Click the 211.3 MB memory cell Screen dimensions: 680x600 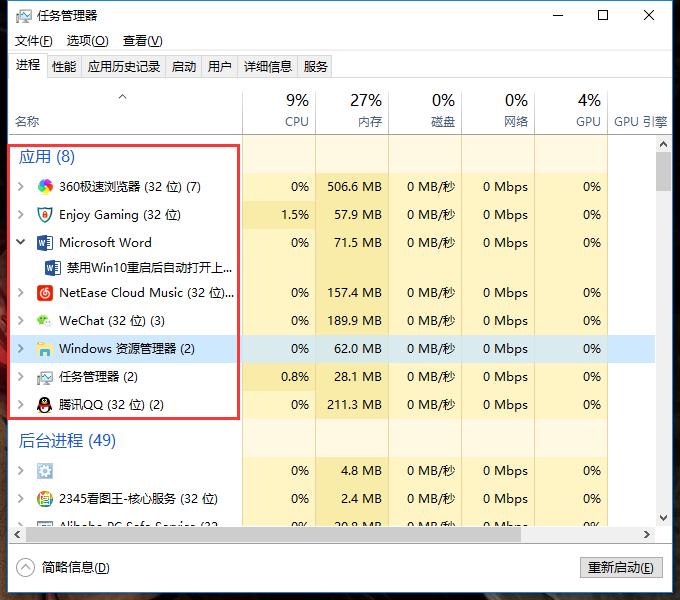tap(354, 405)
